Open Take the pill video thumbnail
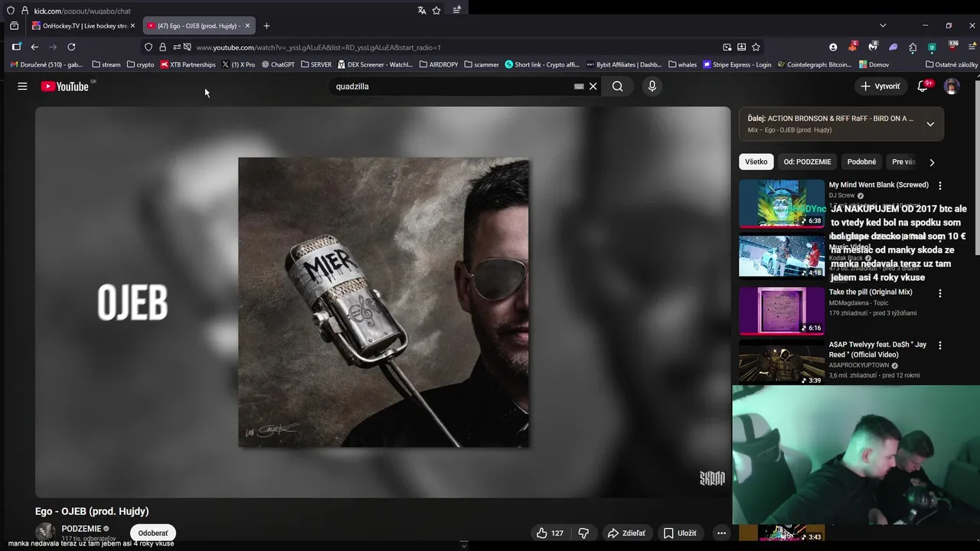This screenshot has width=980, height=551. point(782,311)
